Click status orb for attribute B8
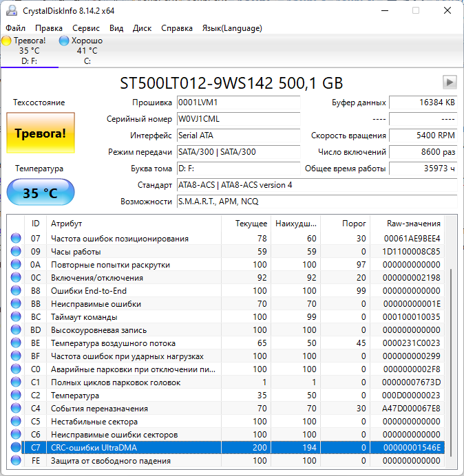Screen dimensions: 464x476 point(16,290)
